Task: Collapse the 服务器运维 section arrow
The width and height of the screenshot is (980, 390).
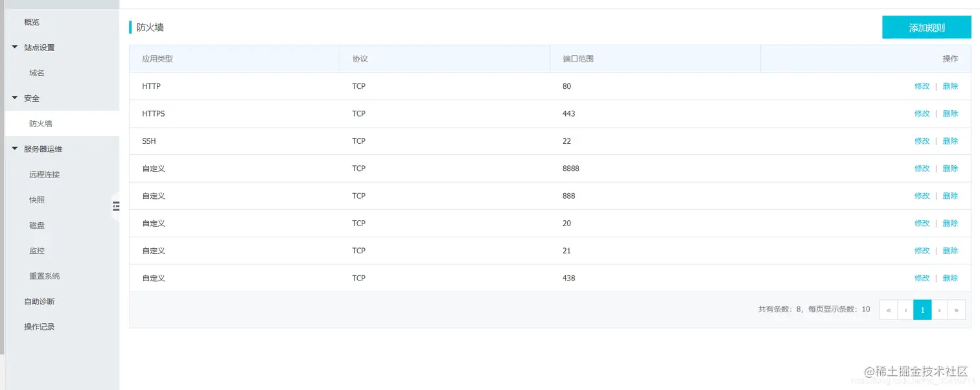Action: coord(15,149)
